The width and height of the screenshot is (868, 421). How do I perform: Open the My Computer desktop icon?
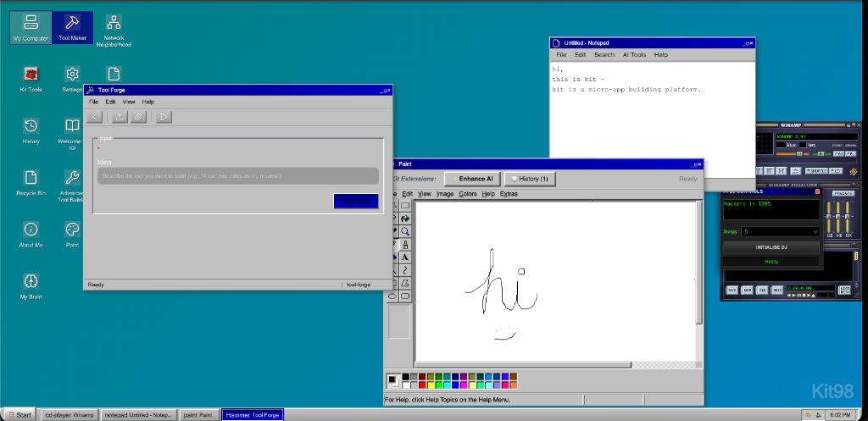[x=31, y=27]
